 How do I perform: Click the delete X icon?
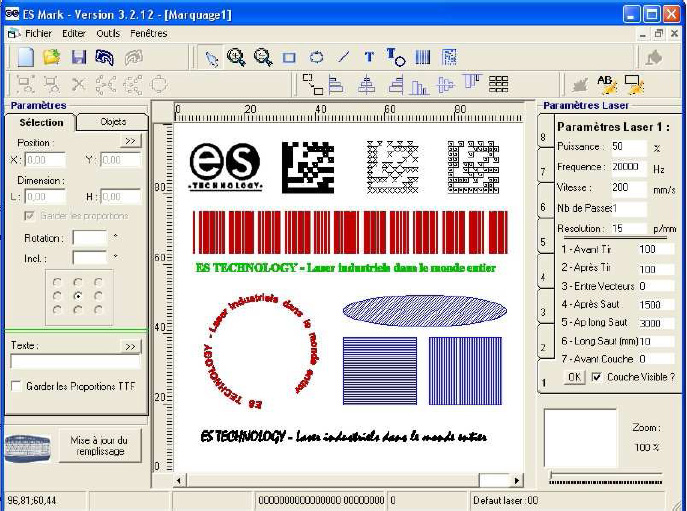tap(79, 84)
